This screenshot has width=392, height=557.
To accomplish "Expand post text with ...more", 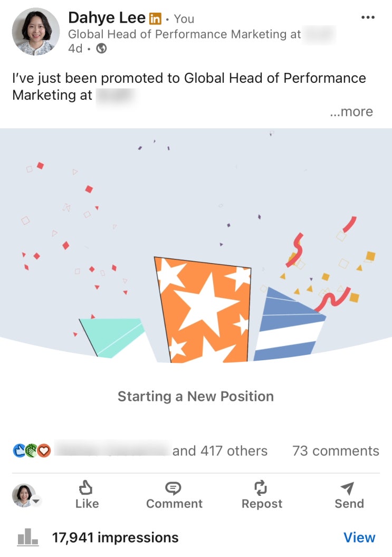I will click(351, 111).
